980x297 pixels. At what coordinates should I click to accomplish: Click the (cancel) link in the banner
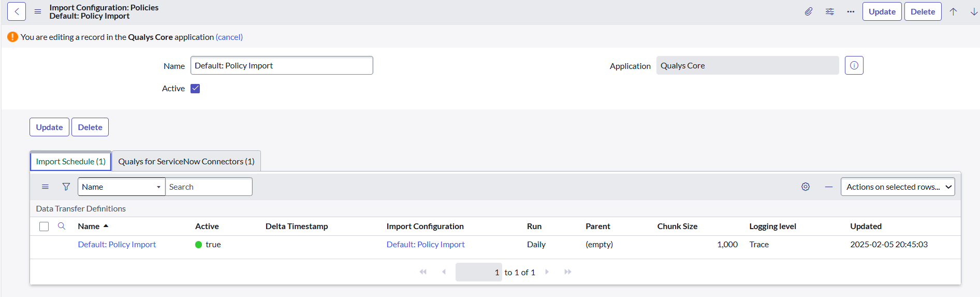pos(229,37)
